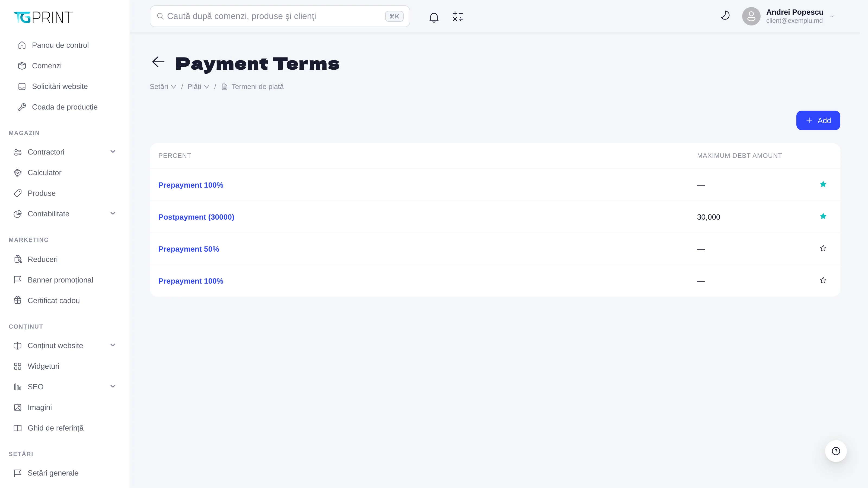The image size is (868, 488).
Task: Open the Plăți breadcrumb dropdown
Action: pos(199,86)
